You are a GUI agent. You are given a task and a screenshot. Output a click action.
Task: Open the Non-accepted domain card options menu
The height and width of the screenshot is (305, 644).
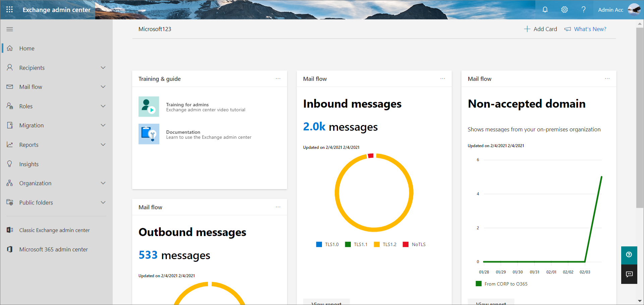607,78
